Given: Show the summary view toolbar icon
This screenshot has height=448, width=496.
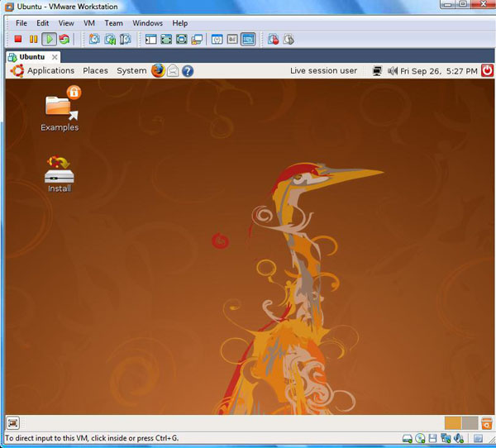Looking at the screenshot, I should (x=217, y=39).
